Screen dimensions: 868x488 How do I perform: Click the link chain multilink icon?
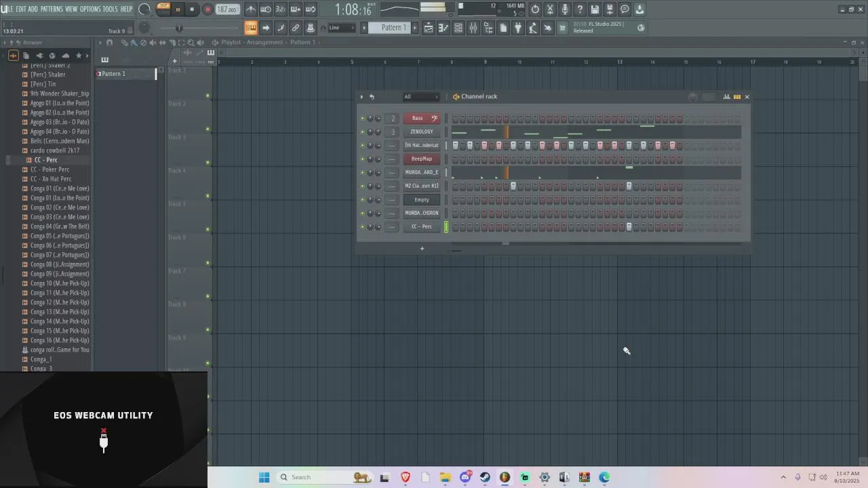296,28
